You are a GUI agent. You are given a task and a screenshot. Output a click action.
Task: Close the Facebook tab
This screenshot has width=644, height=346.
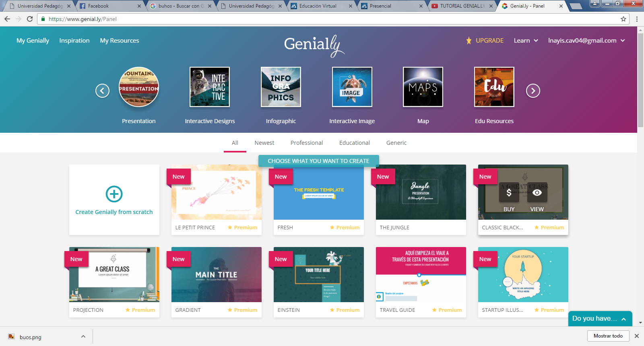[x=139, y=6]
